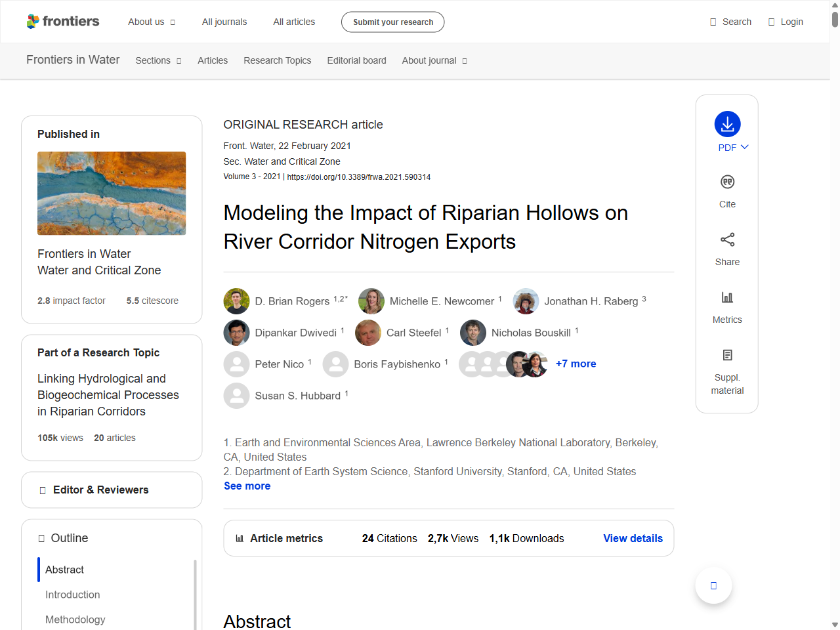Viewport: 840px width, 630px height.
Task: Click the grouped author avatars beside +7 more
Action: (x=503, y=364)
